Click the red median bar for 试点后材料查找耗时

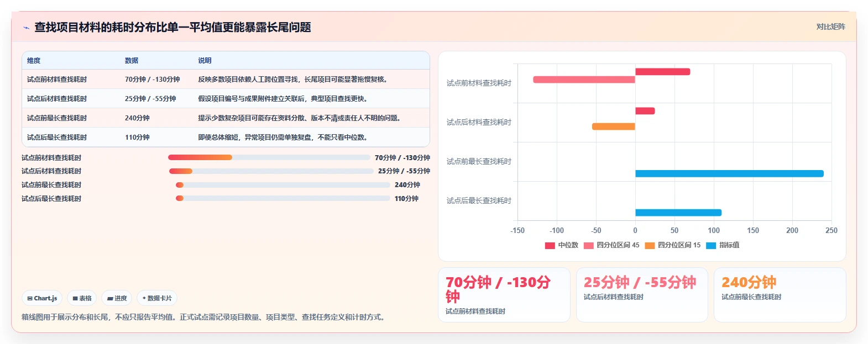click(x=645, y=111)
